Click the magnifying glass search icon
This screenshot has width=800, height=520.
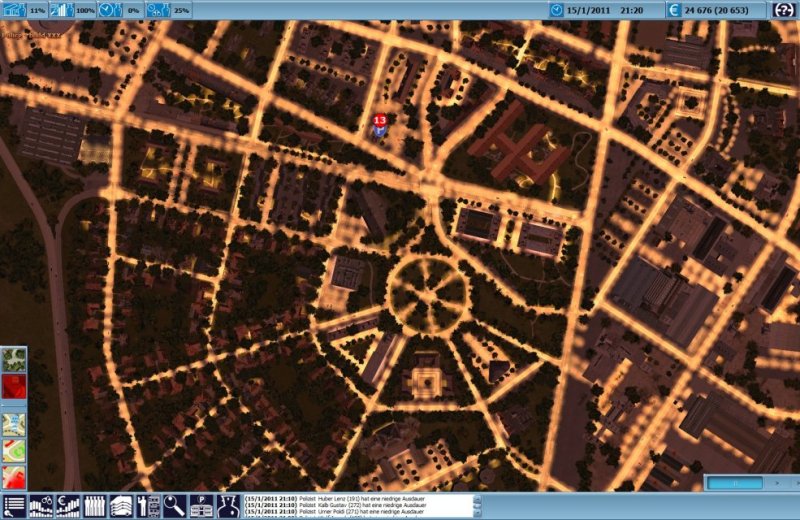(175, 506)
